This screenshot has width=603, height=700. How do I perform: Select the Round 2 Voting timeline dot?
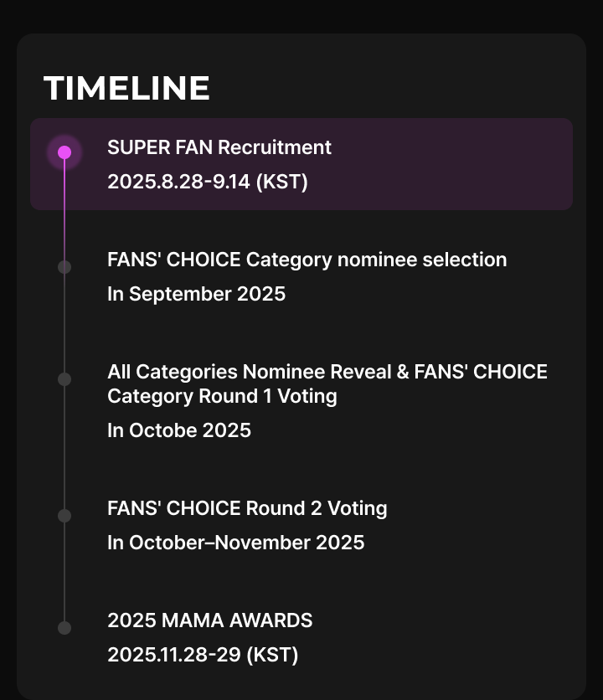64,516
